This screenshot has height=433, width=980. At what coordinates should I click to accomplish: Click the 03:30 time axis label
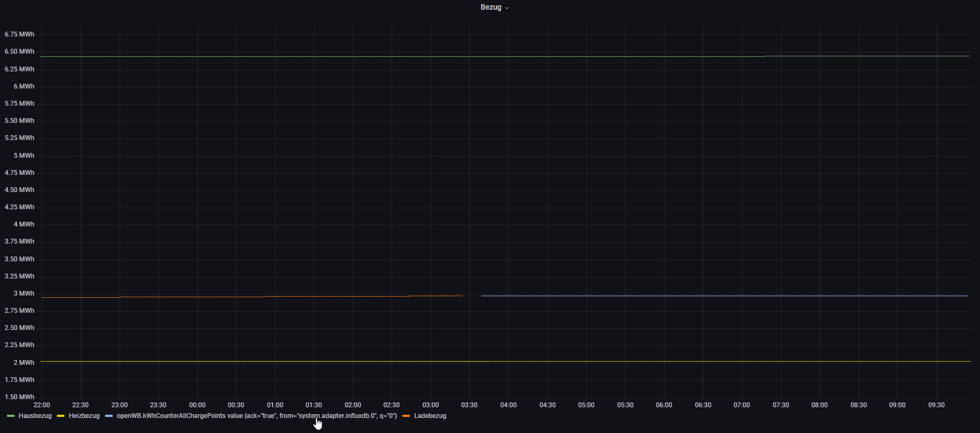pyautogui.click(x=469, y=405)
